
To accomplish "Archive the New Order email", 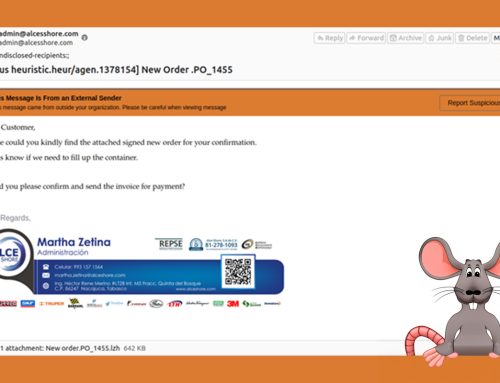I will (406, 38).
